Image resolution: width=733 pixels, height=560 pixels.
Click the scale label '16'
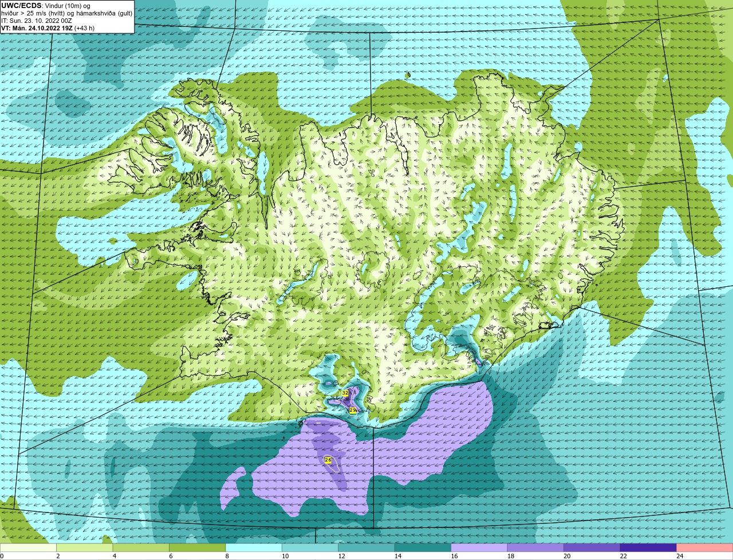454,556
